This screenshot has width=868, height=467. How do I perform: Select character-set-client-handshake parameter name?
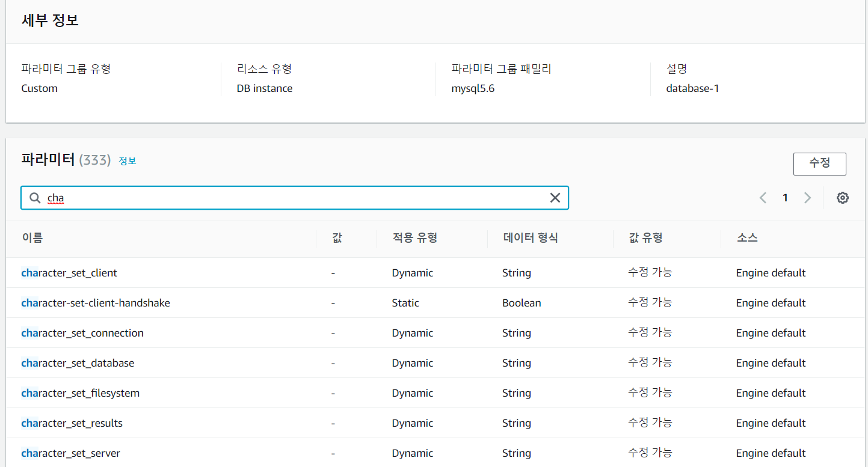tap(96, 303)
